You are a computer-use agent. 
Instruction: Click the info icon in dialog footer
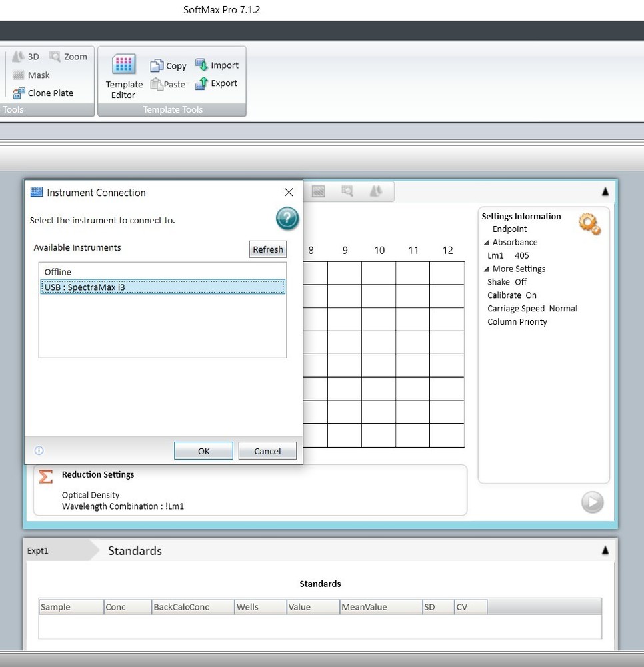pyautogui.click(x=39, y=450)
